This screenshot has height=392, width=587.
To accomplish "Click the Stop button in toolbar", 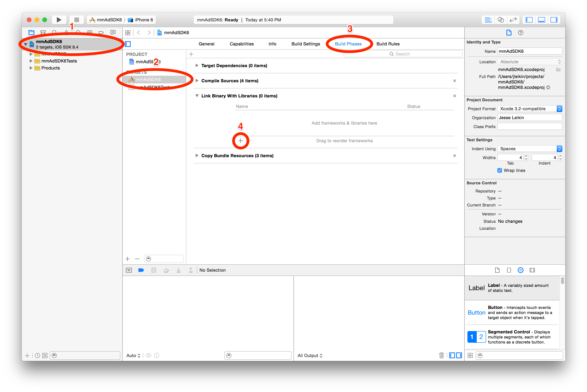I will tap(76, 20).
